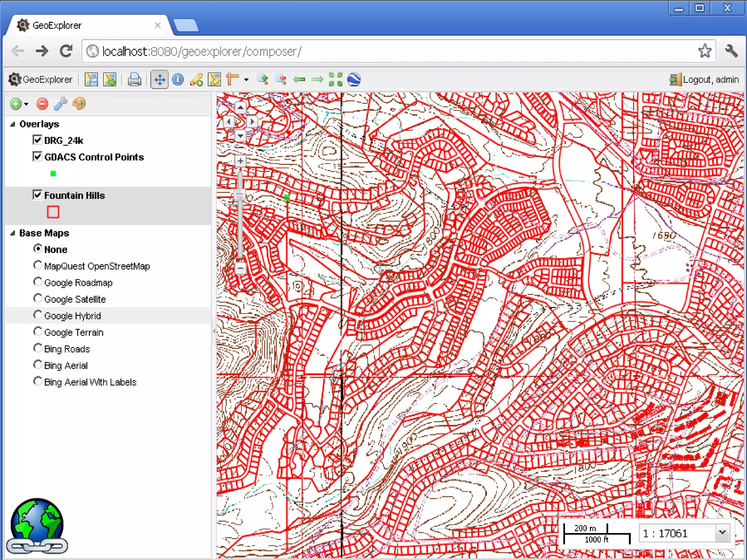Select Google Satellite base map

(38, 299)
